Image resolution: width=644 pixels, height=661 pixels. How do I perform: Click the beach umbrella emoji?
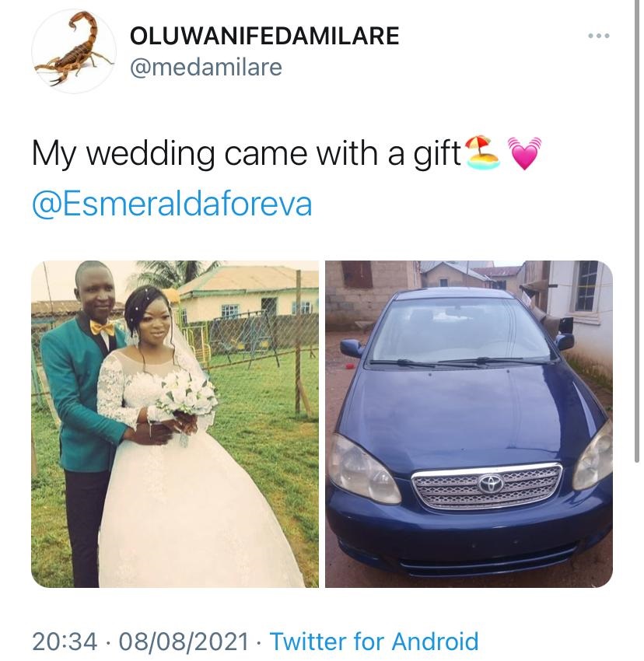click(483, 152)
